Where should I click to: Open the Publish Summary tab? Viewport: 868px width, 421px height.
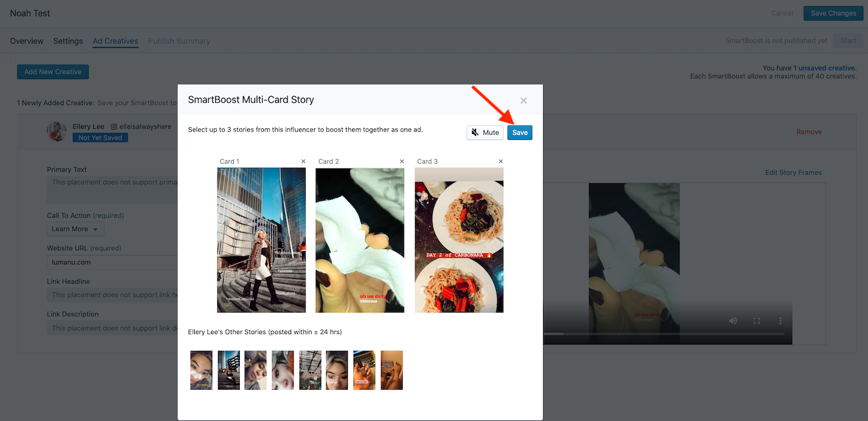(x=179, y=41)
